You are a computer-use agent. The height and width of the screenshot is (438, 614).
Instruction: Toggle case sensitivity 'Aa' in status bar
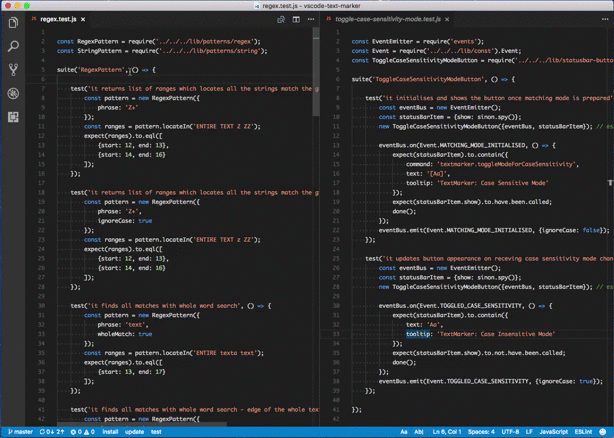[x=405, y=432]
